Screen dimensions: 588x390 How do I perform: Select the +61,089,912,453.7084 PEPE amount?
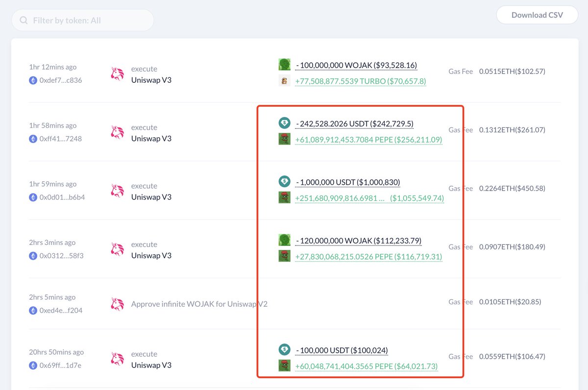368,140
